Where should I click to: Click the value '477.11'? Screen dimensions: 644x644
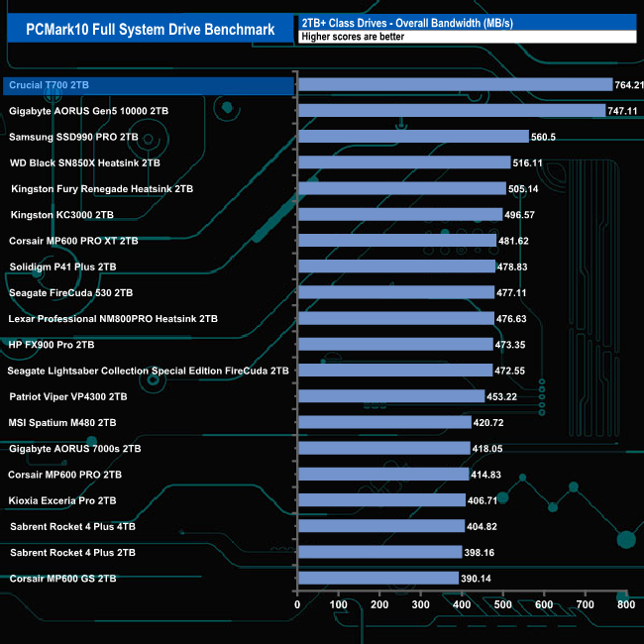pyautogui.click(x=511, y=293)
